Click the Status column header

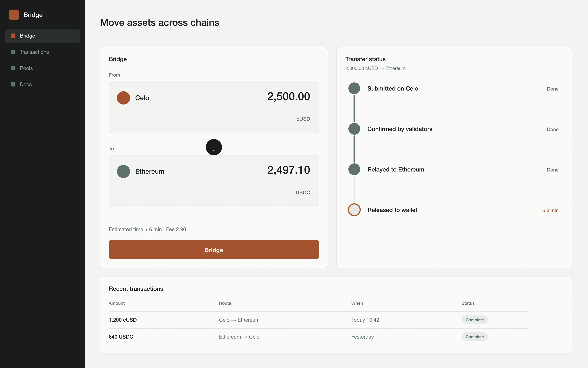(468, 303)
